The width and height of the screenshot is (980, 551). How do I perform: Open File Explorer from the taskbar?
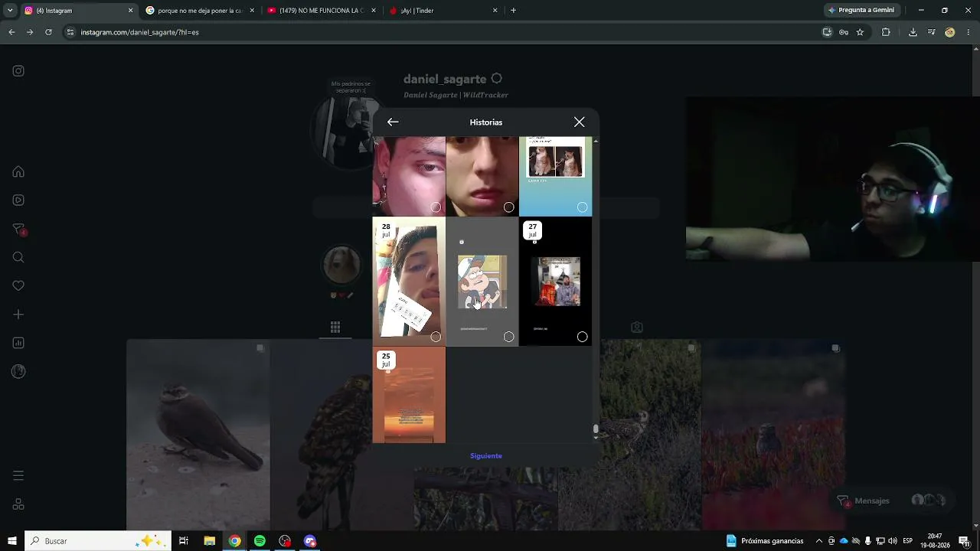pyautogui.click(x=209, y=541)
